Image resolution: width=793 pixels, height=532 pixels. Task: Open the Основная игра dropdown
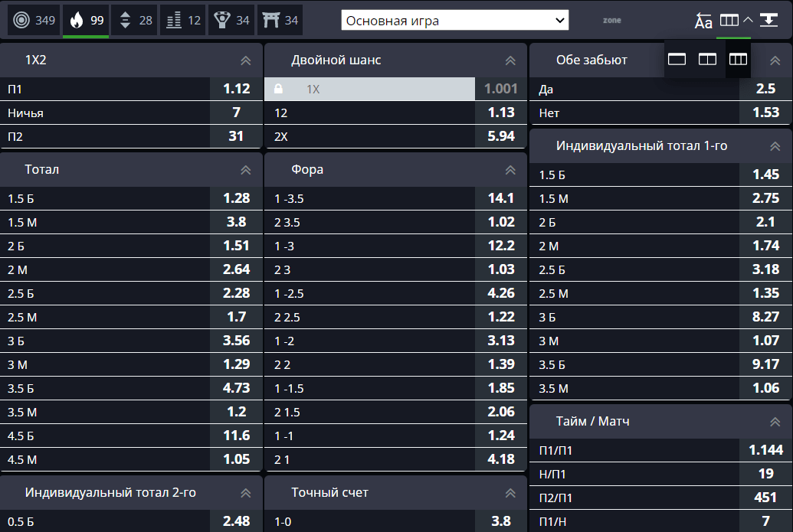454,20
